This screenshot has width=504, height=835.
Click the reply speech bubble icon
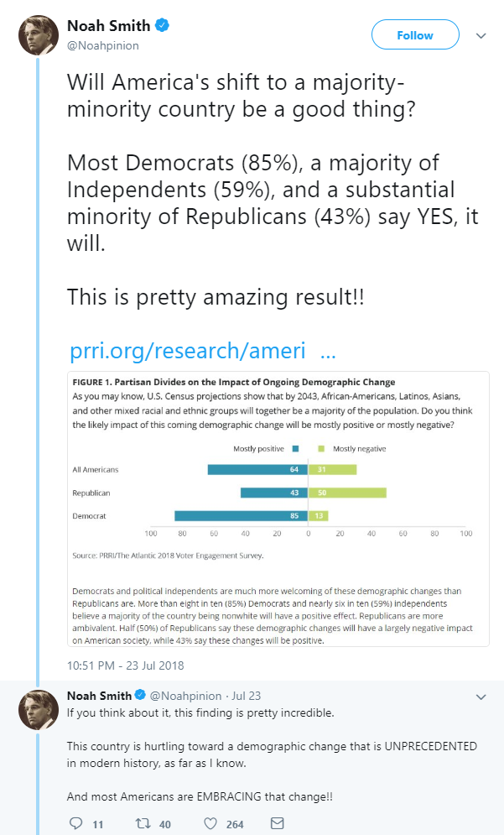point(76,823)
